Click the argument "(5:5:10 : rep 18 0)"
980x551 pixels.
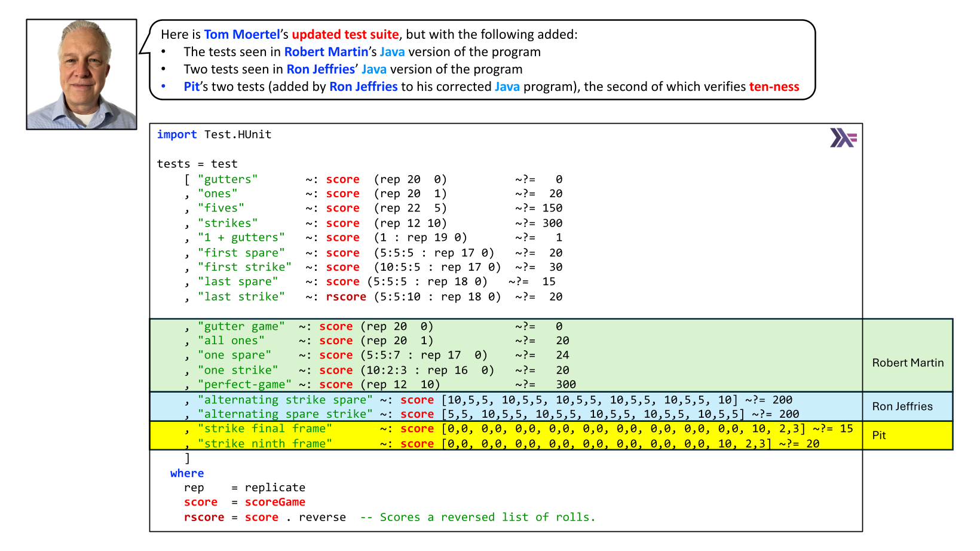[x=437, y=296]
